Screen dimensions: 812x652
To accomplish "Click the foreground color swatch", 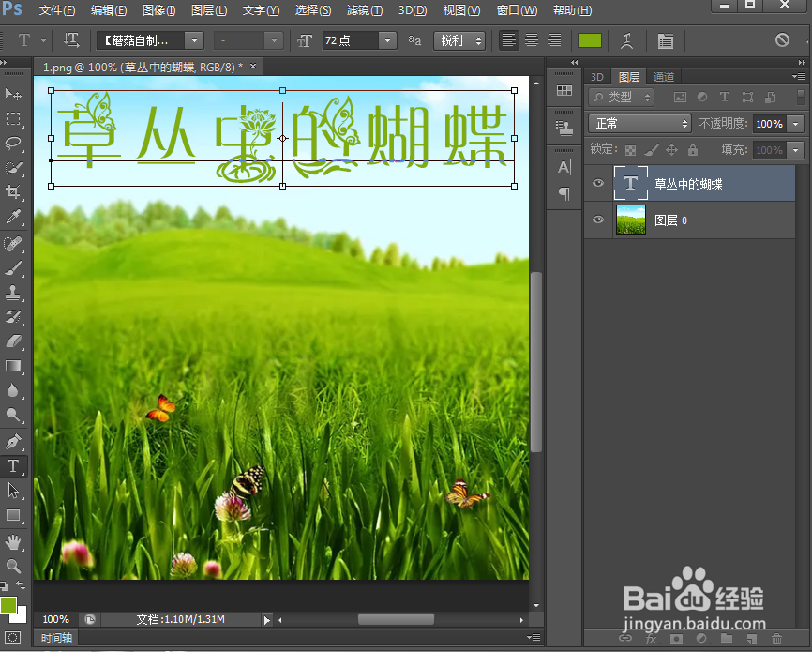I will pyautogui.click(x=8, y=605).
